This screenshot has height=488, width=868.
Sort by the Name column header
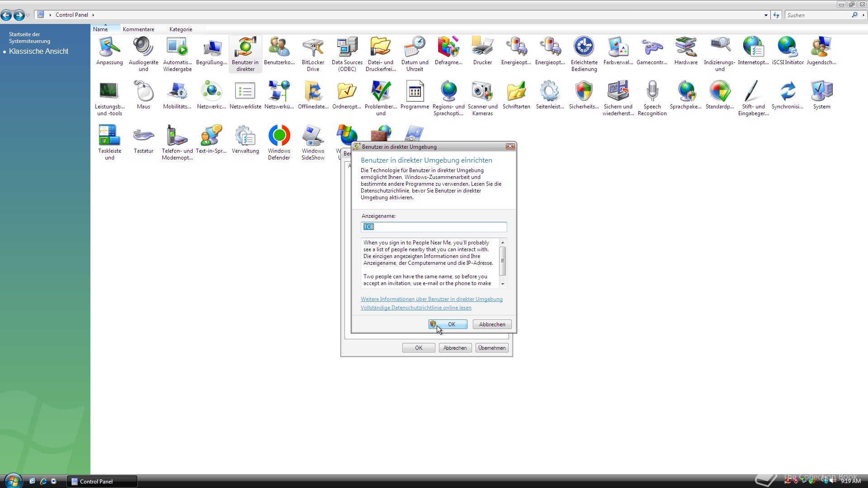tap(105, 29)
